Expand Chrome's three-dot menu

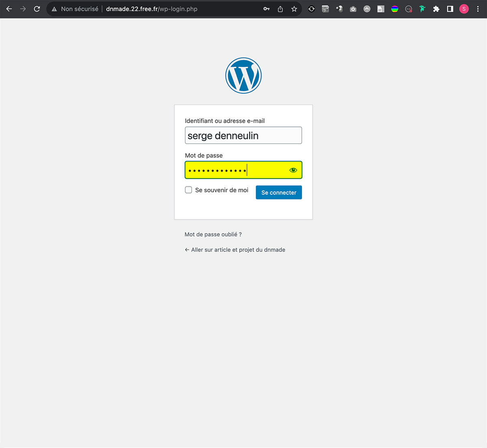(478, 9)
